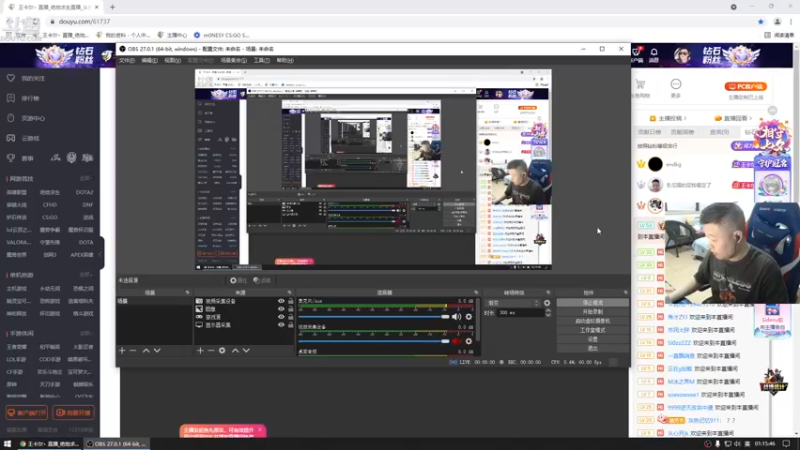
Task: Open 云游戏 gamepad icon in sidebar
Action: pos(11,138)
